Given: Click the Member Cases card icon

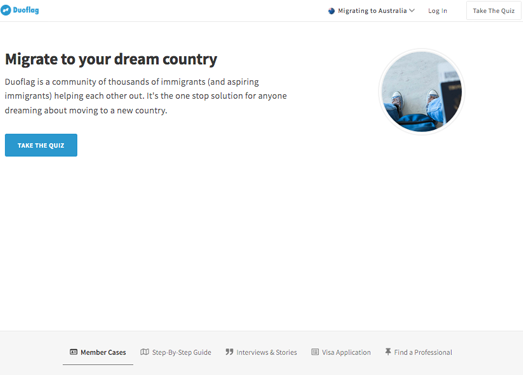Looking at the screenshot, I should point(73,352).
